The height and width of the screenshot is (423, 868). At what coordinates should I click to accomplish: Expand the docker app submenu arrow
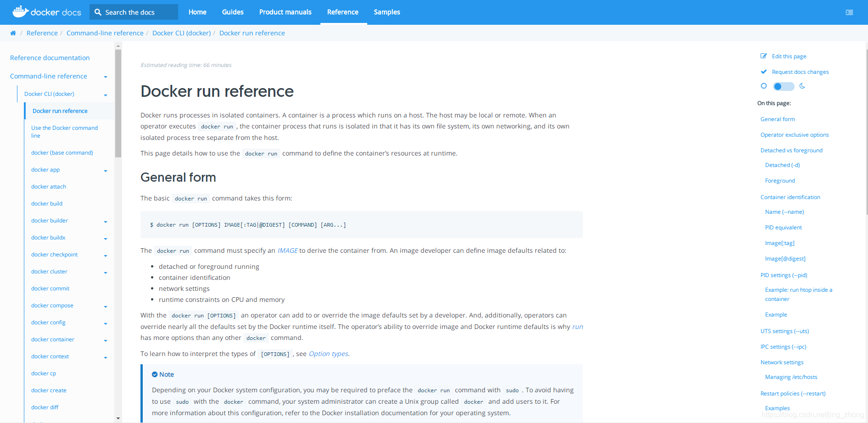coord(106,171)
